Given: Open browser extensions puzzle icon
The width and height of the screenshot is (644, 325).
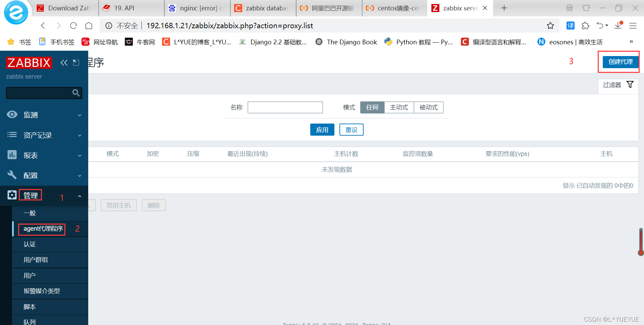Looking at the screenshot, I should click(585, 26).
